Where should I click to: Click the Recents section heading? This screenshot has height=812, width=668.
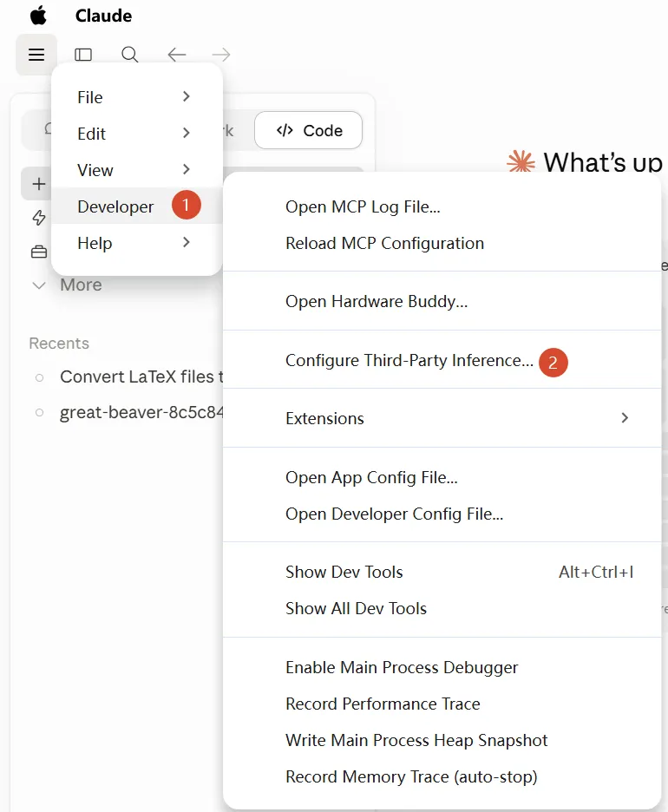pyautogui.click(x=59, y=343)
